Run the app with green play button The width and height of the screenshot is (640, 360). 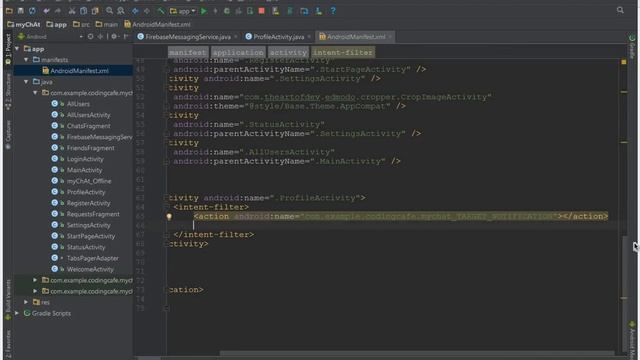point(204,11)
